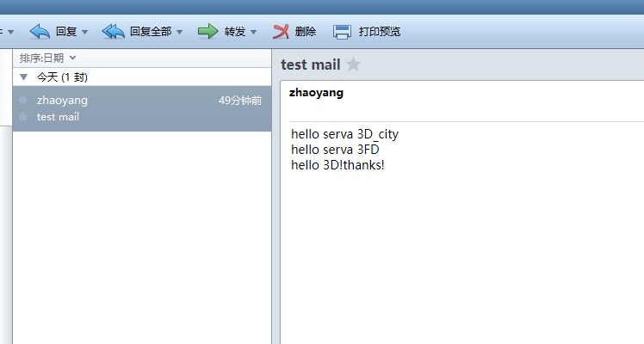Viewport: 644px width, 344px height.
Task: Open the dropdown arrow next to 回复全部
Action: [x=179, y=32]
